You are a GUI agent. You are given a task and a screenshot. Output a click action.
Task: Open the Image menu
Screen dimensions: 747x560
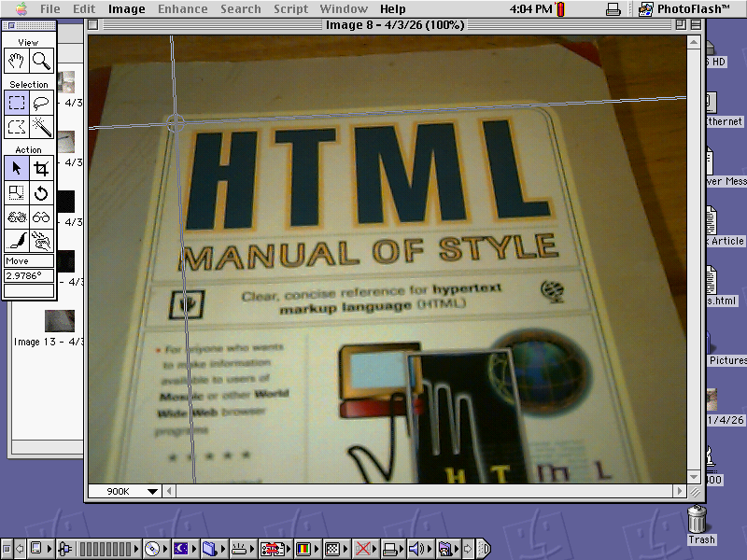pos(126,9)
